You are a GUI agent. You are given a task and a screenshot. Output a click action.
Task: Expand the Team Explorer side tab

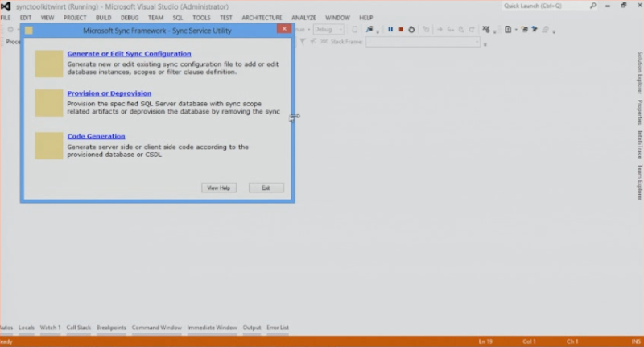tap(639, 182)
